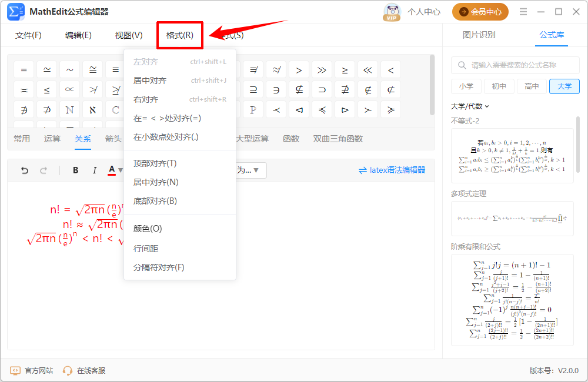Insert the less-than-or-equal (≤) symbol
The width and height of the screenshot is (588, 382).
47,90
